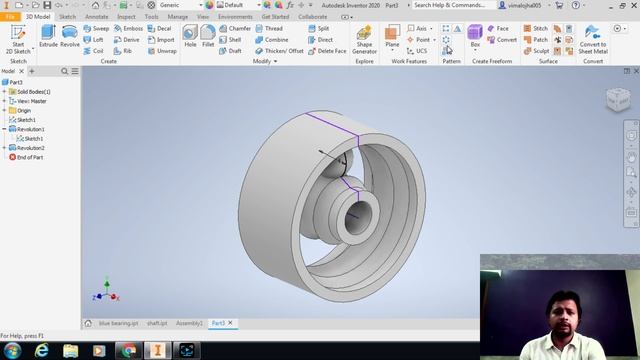Add a new browser panel tab
Image resolution: width=640 pixels, height=360 pixels.
click(x=32, y=71)
